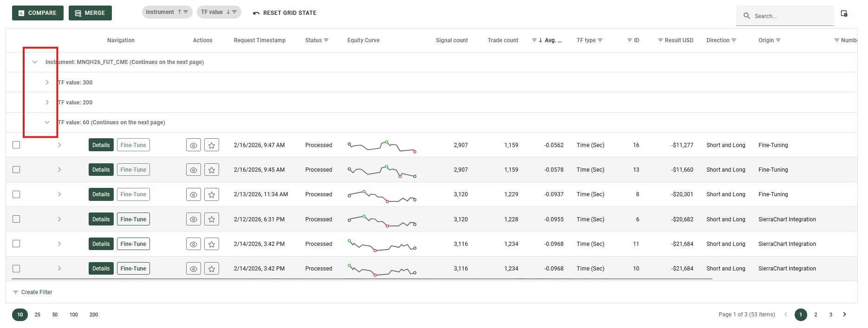Open Details for row ID 16

pos(101,145)
